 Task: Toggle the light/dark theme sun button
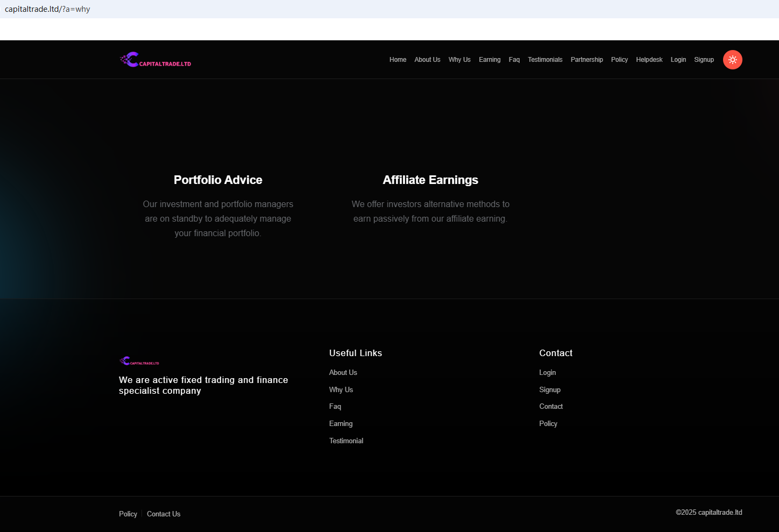[732, 60]
